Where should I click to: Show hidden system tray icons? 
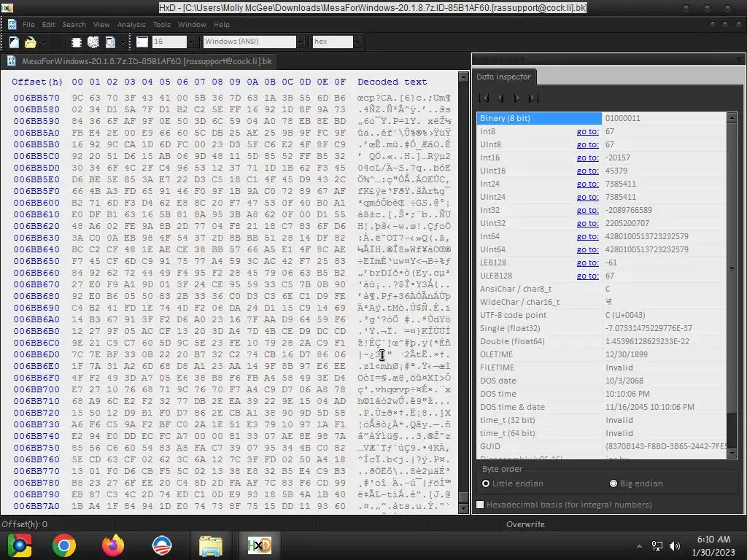[x=639, y=546]
